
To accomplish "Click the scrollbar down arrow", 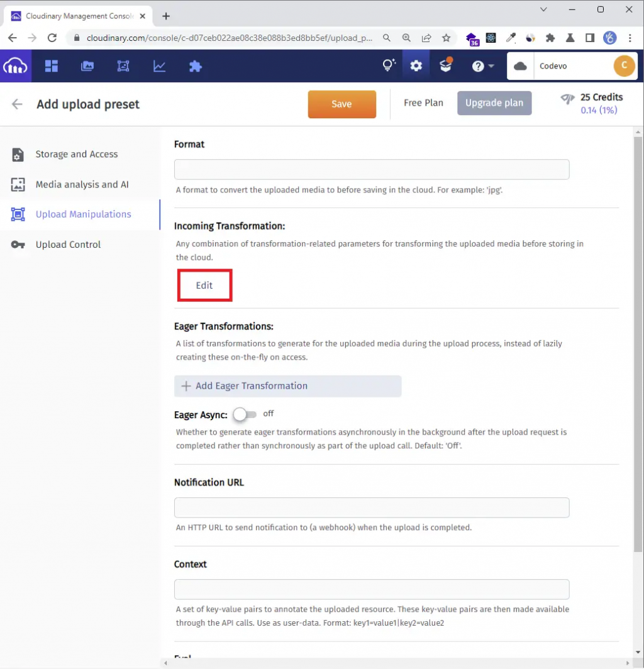I will [x=638, y=653].
